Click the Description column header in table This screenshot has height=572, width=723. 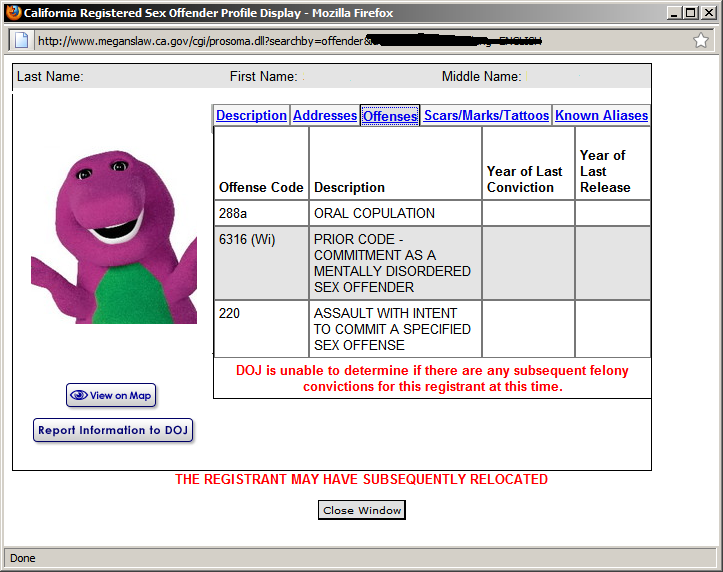click(x=396, y=164)
